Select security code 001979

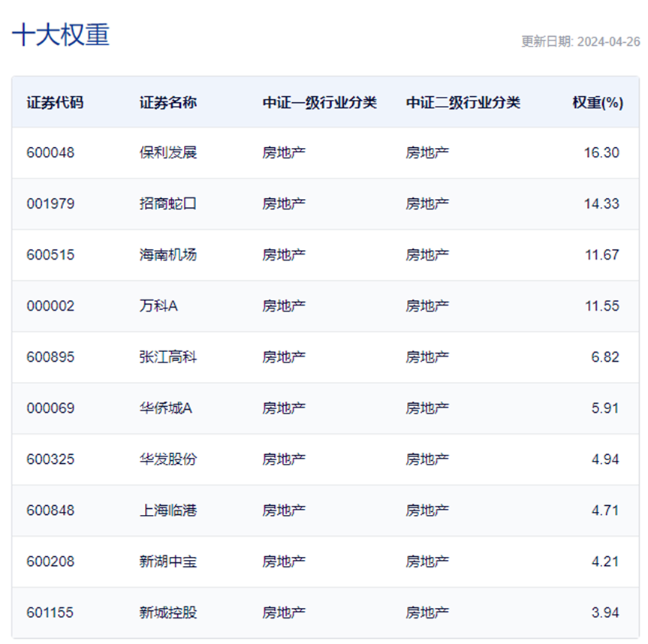[x=50, y=203]
